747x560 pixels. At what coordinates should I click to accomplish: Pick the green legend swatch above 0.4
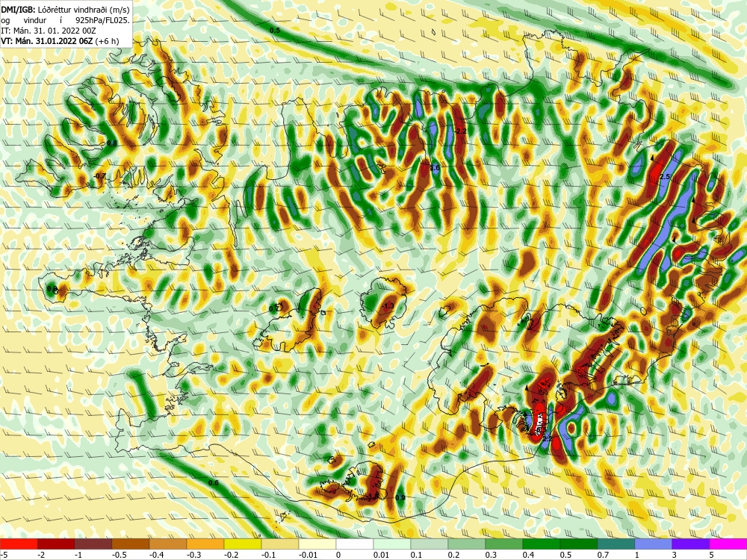point(542,544)
